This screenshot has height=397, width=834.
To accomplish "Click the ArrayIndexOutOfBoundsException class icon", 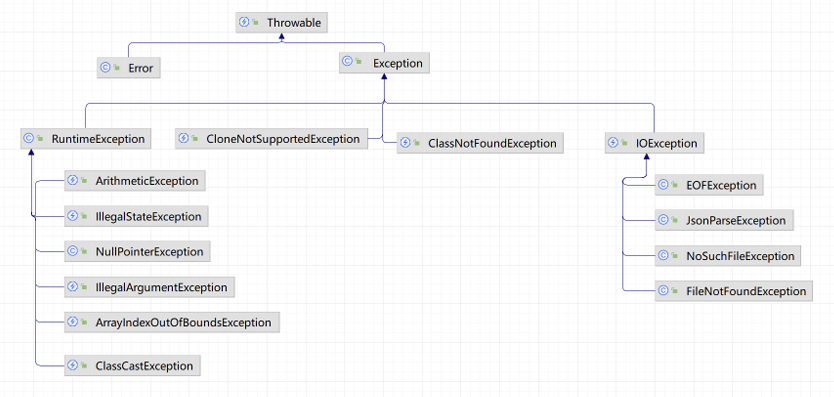I will tap(73, 321).
